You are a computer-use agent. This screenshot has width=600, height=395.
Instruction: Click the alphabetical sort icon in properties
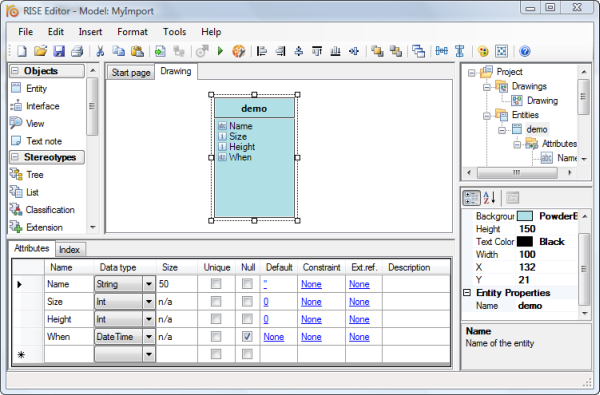point(489,198)
